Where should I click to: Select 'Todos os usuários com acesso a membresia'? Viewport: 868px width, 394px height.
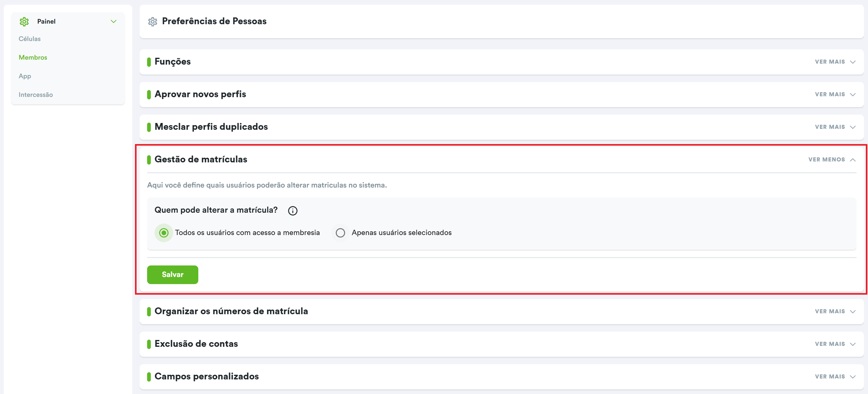(164, 233)
